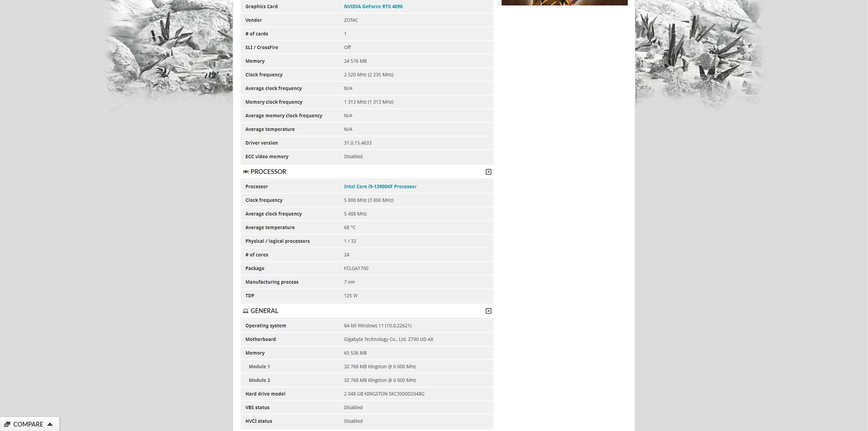This screenshot has width=868, height=431.
Task: Select the KINGSTON SKC3000D2048G hard drive value
Action: (x=384, y=394)
